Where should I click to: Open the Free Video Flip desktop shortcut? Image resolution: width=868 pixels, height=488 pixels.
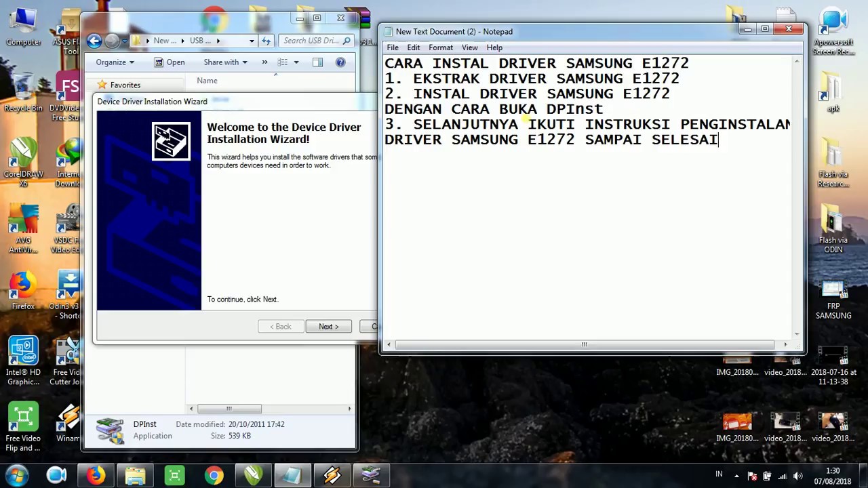23,427
